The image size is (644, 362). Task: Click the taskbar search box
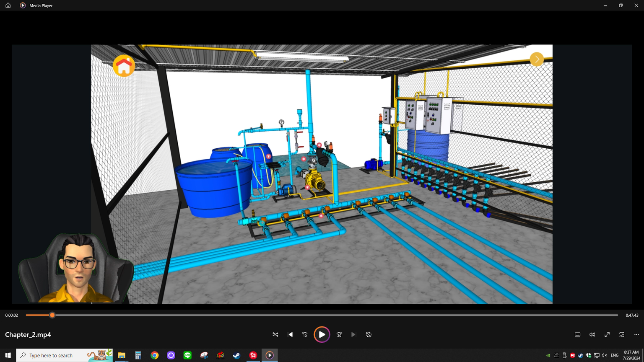pyautogui.click(x=57, y=355)
